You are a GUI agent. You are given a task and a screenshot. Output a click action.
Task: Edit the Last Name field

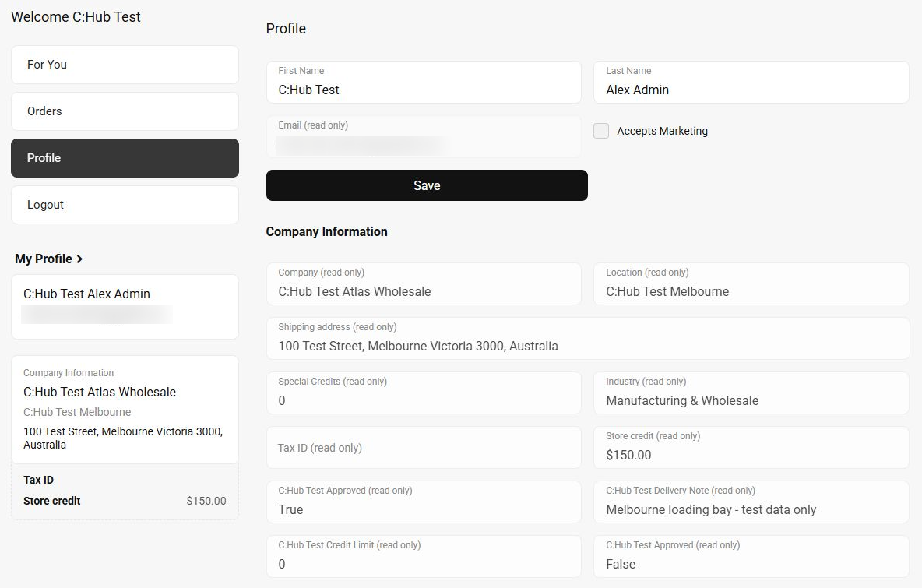(x=751, y=83)
